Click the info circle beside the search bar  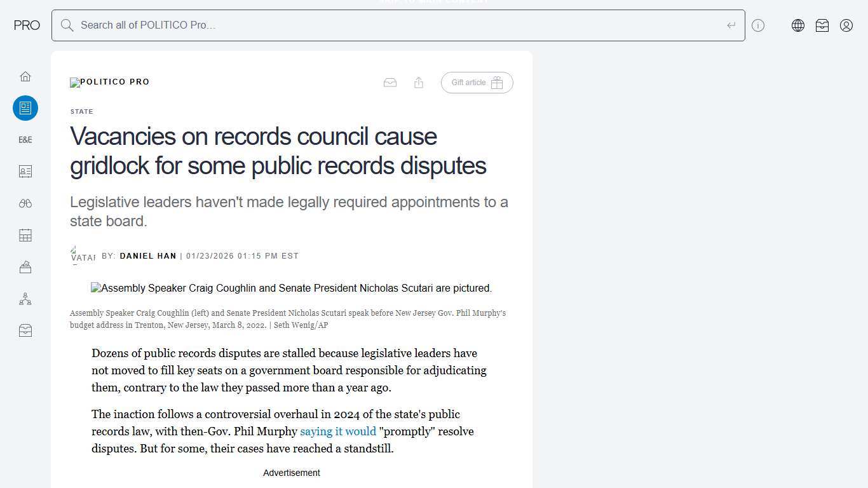[x=758, y=25]
